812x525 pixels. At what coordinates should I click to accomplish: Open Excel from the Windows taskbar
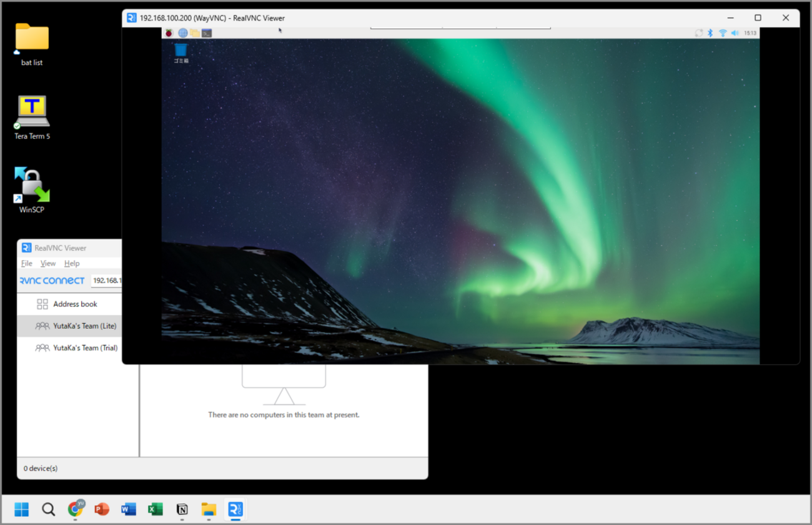click(155, 509)
